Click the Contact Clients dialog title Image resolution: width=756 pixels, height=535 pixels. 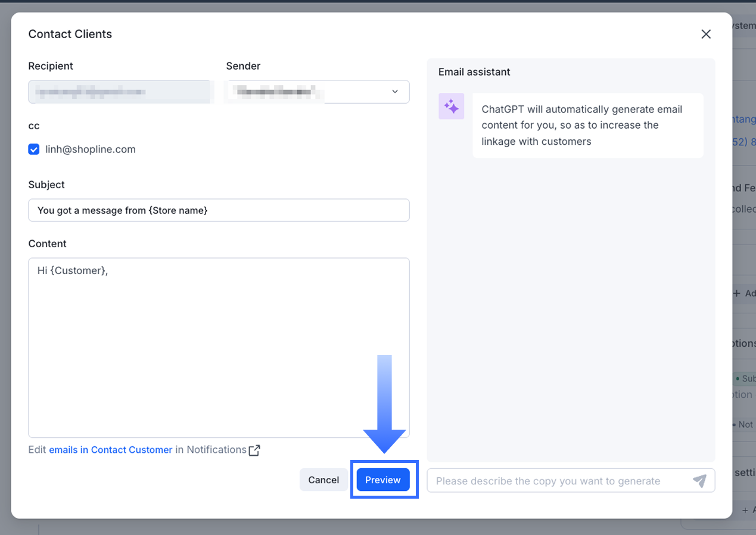(70, 35)
